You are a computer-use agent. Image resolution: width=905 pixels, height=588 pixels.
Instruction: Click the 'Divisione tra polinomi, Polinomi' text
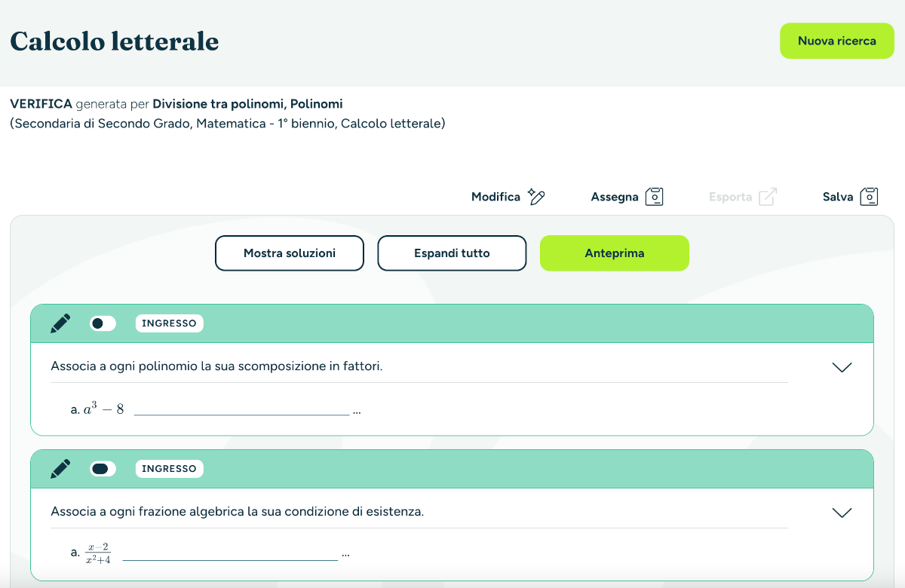pyautogui.click(x=248, y=104)
